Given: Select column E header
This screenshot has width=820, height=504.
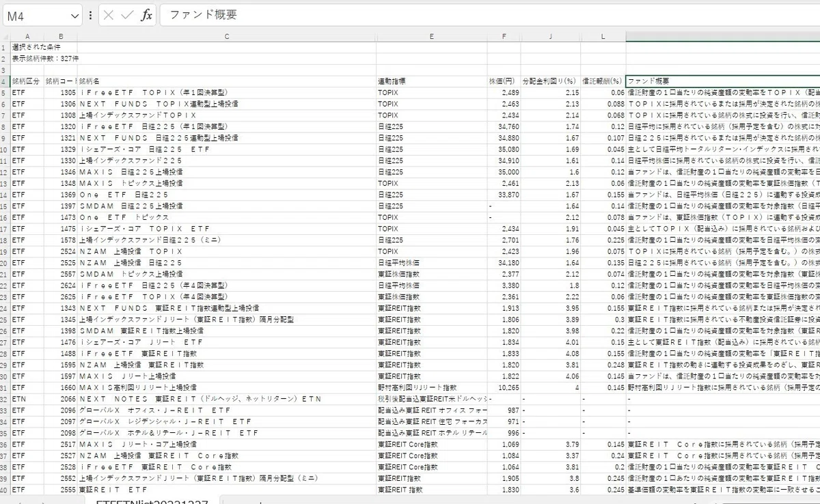Looking at the screenshot, I should point(433,36).
